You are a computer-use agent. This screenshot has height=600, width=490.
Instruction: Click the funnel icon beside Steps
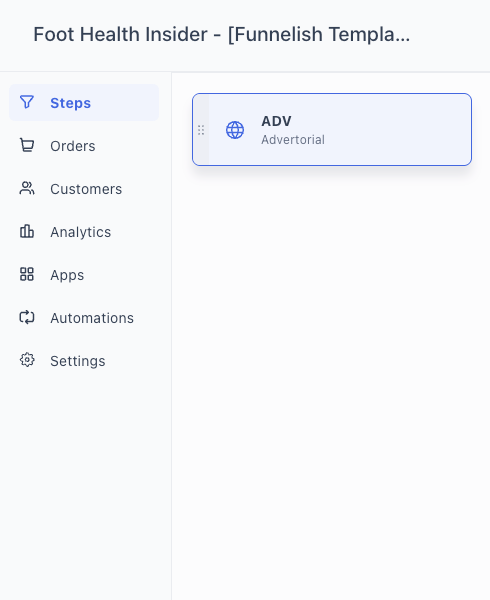27,102
